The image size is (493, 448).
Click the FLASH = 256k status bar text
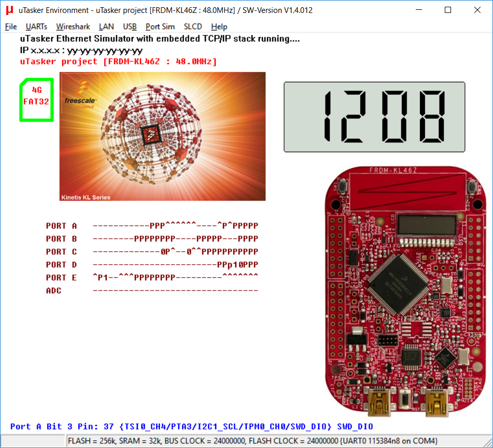pyautogui.click(x=252, y=441)
